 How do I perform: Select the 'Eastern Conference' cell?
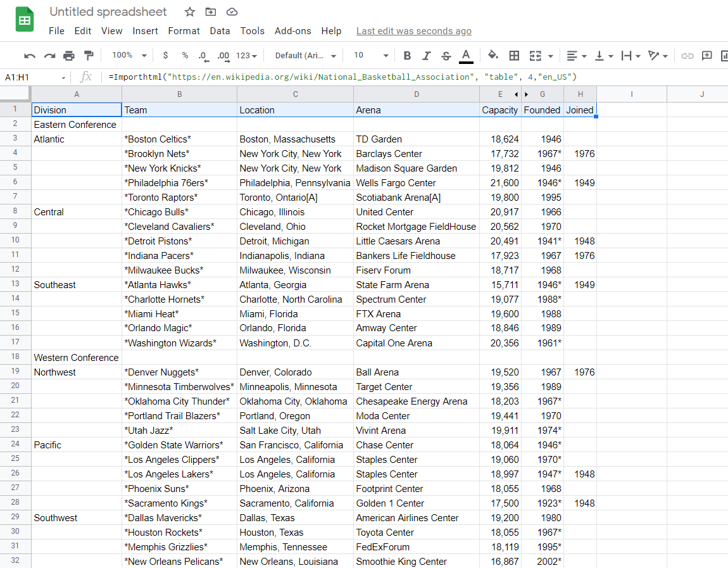click(77, 125)
